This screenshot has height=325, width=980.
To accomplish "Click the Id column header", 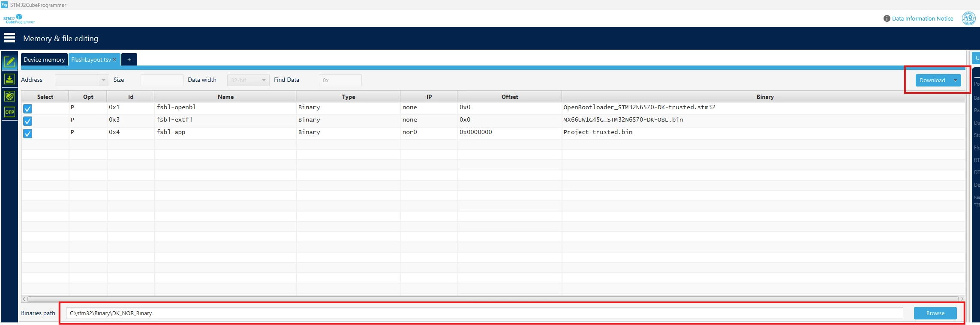I will (x=131, y=97).
